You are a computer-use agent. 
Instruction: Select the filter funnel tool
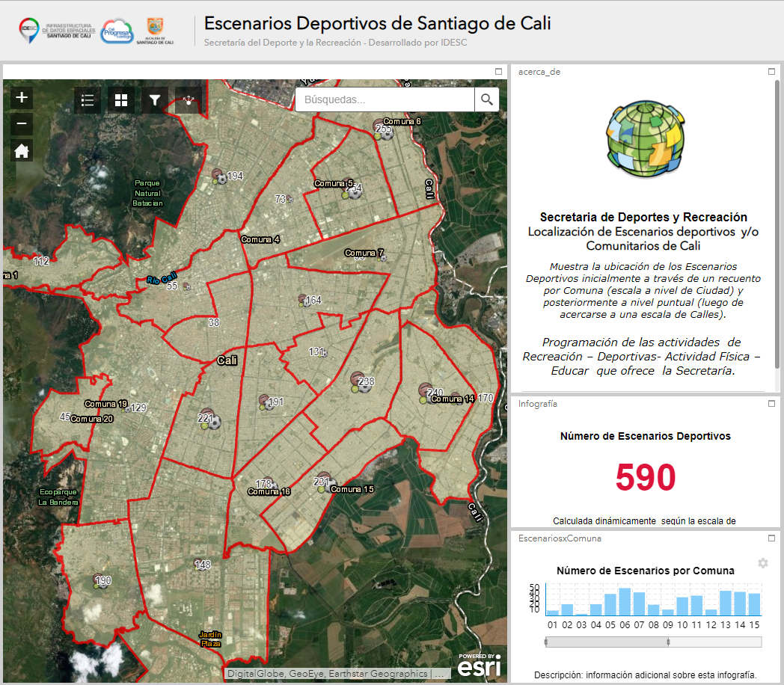(154, 100)
